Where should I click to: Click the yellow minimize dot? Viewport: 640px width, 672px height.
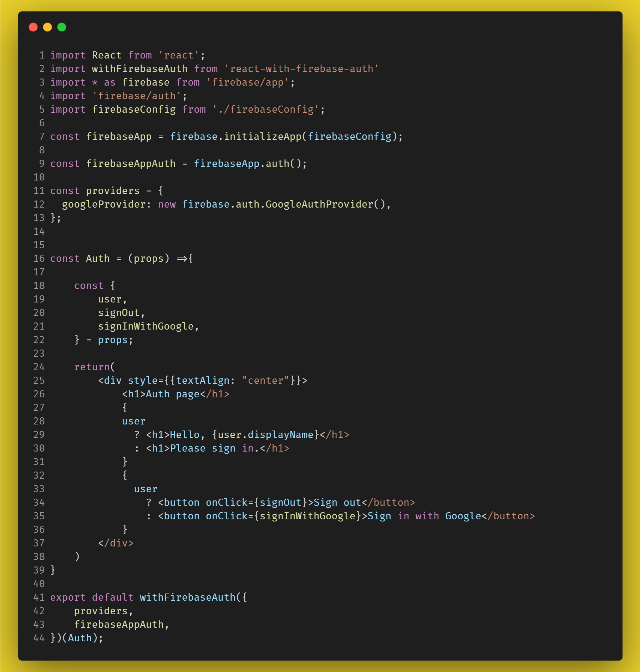pyautogui.click(x=47, y=27)
